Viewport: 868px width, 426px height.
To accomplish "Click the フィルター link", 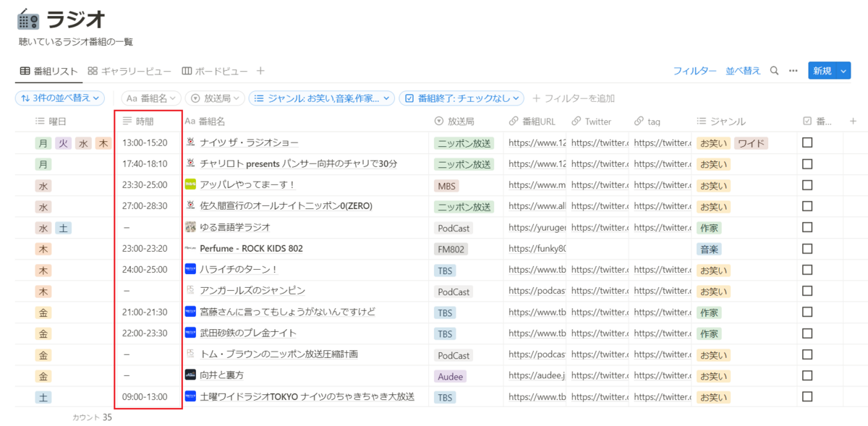I will coord(695,71).
